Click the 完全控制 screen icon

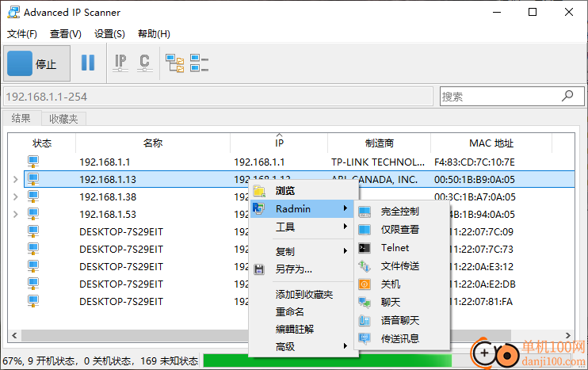[x=365, y=212]
